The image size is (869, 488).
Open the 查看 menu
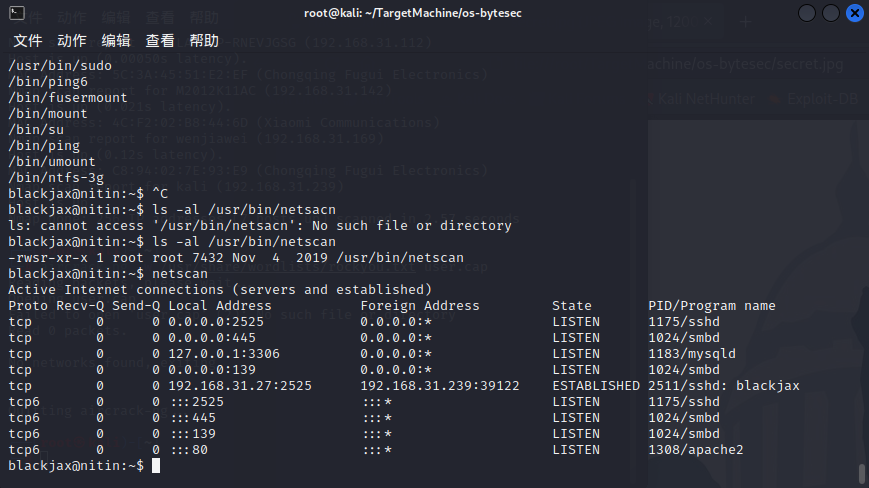click(x=160, y=40)
